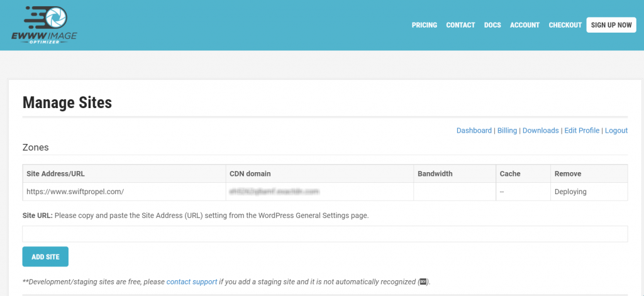Follow the contact support link

[192, 282]
